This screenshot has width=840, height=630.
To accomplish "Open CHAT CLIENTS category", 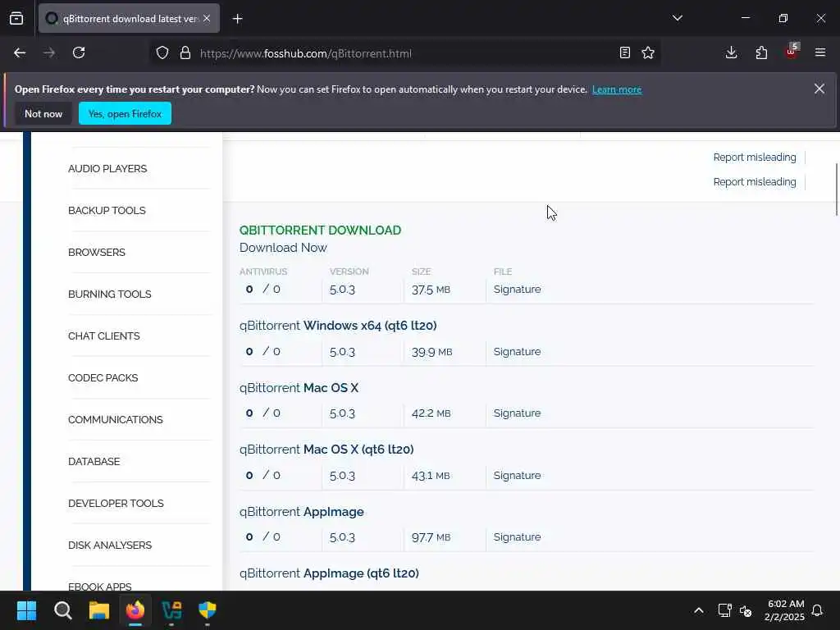I will (104, 336).
